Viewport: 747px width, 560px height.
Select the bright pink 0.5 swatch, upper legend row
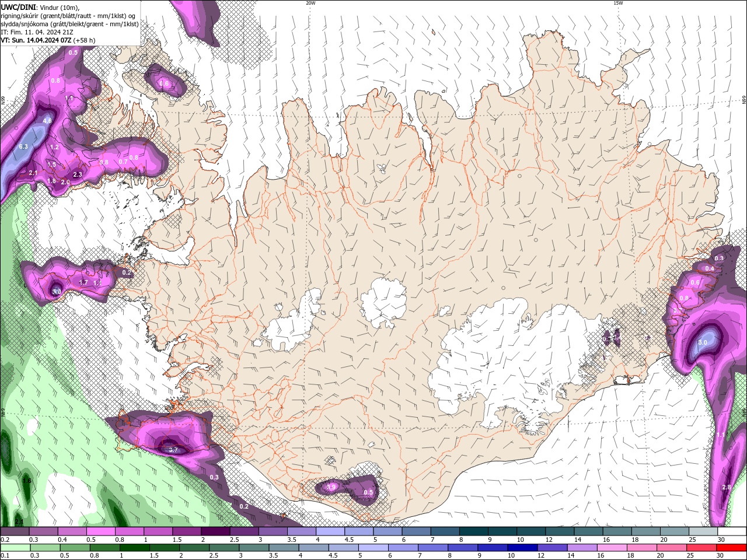pyautogui.click(x=100, y=531)
